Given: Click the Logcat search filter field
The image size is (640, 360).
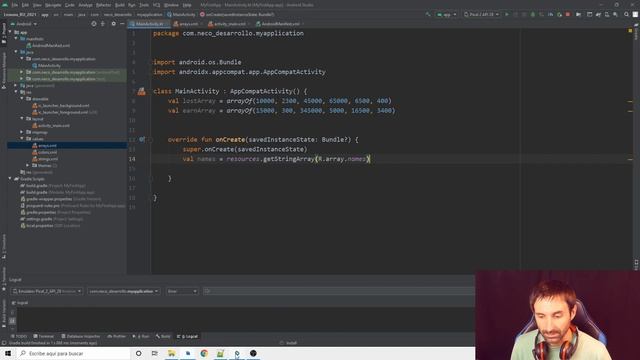Looking at the screenshot, I should (x=339, y=291).
